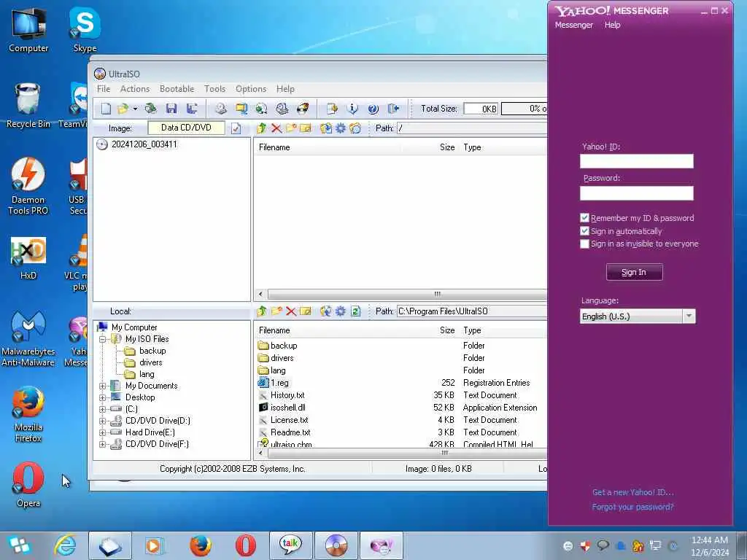The image size is (747, 560).
Task: Open UltraISO help via the question mark icon
Action: click(x=373, y=109)
